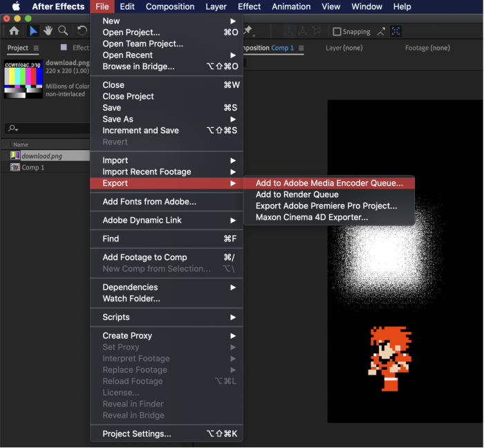
Task: Choose Export Adobe Premiere Pro Project
Action: (x=329, y=206)
